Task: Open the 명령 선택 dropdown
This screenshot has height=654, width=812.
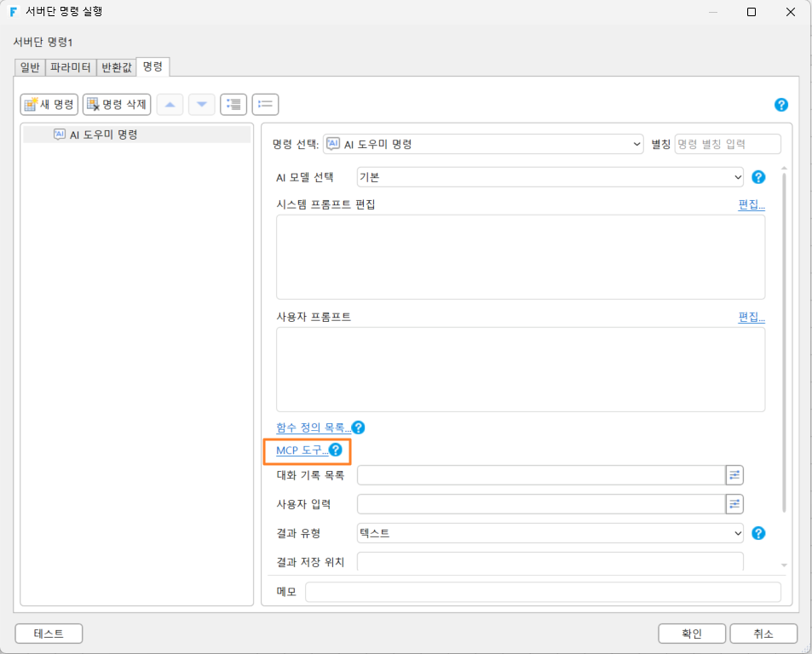Action: click(483, 145)
